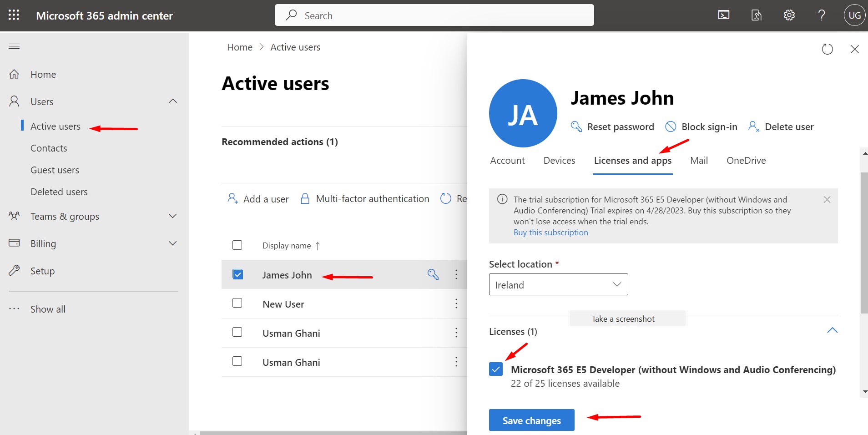Click the Delete user icon
Screen dimensions: 868x435
click(753, 126)
